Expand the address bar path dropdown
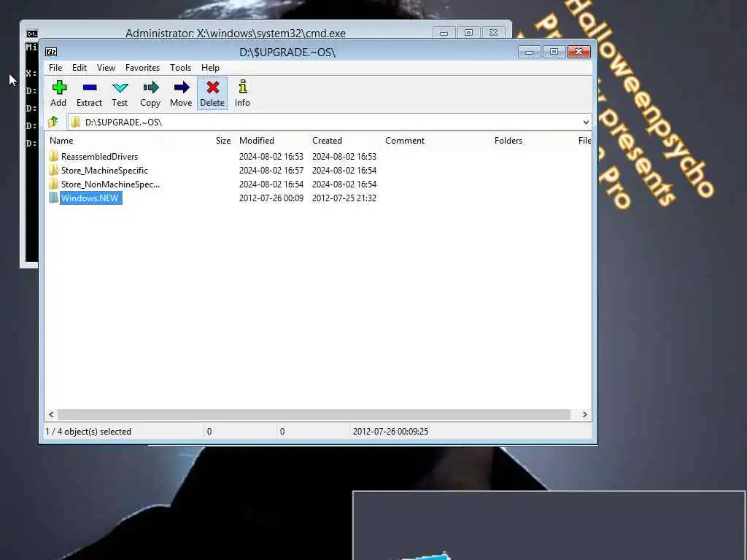 click(x=586, y=122)
